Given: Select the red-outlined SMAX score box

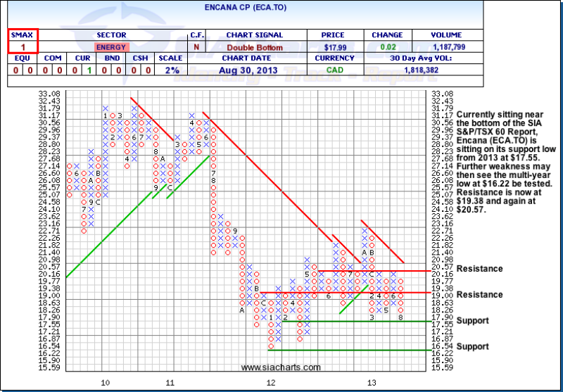Looking at the screenshot, I should [23, 40].
